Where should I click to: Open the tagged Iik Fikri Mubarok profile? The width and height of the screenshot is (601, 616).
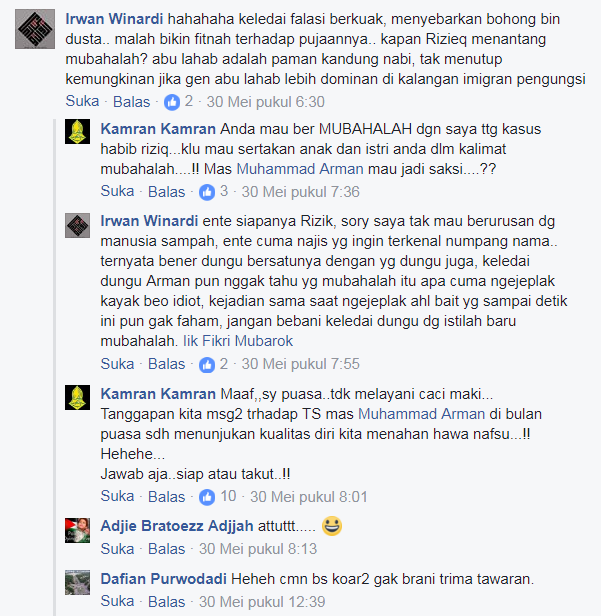tap(238, 341)
